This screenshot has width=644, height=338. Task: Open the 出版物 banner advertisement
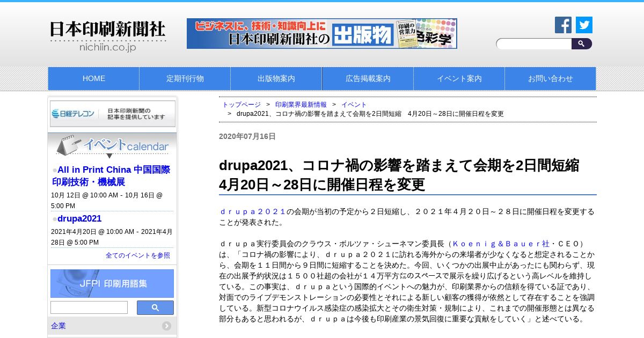(x=322, y=33)
